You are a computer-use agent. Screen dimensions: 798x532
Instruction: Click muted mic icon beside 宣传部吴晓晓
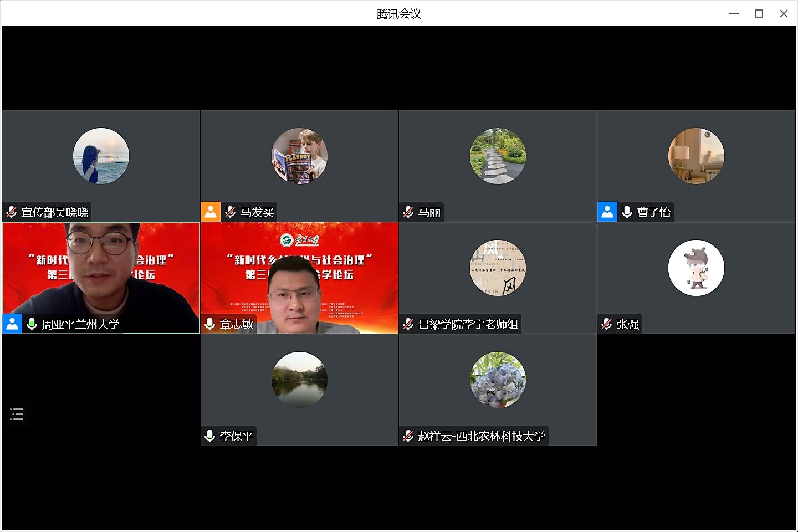click(12, 212)
